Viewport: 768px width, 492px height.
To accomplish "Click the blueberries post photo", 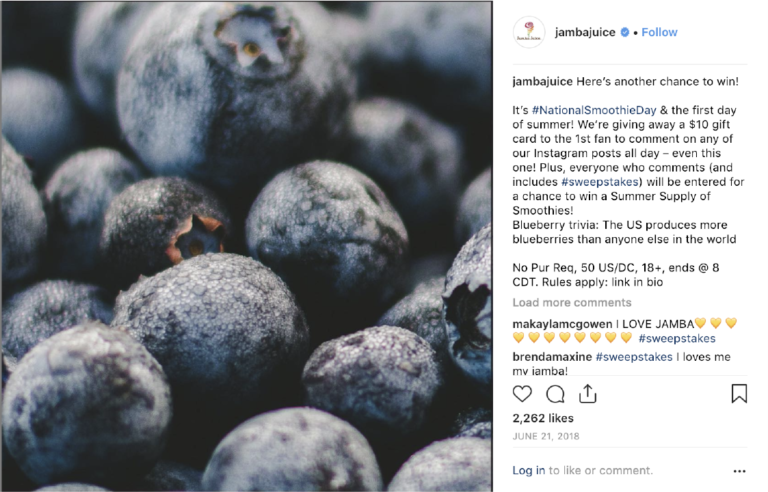I will coord(247,246).
